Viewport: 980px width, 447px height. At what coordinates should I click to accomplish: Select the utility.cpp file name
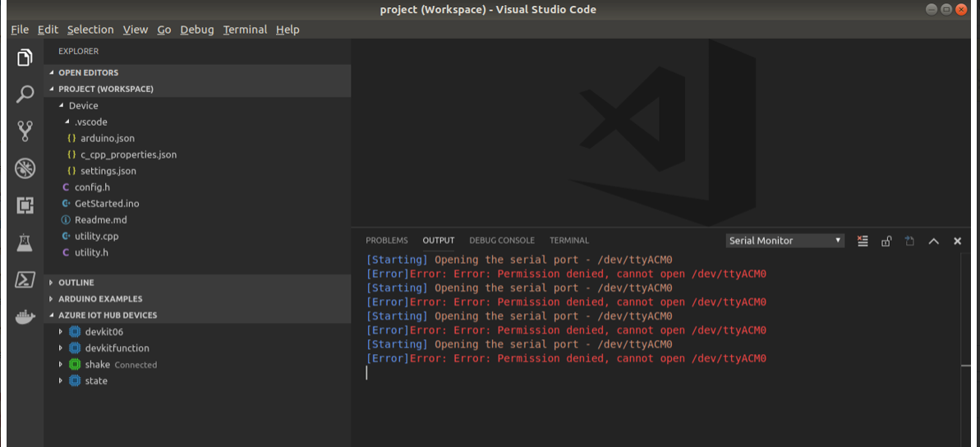coord(96,237)
